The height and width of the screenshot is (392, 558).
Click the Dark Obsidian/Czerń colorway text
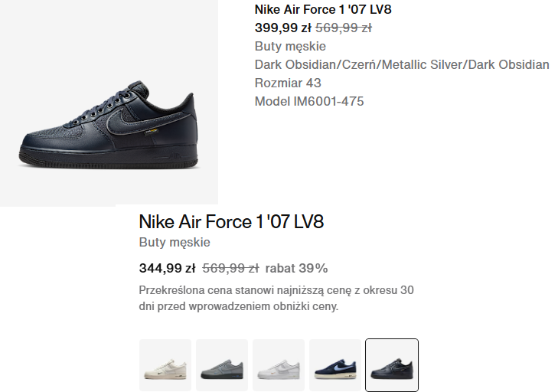pyautogui.click(x=402, y=65)
